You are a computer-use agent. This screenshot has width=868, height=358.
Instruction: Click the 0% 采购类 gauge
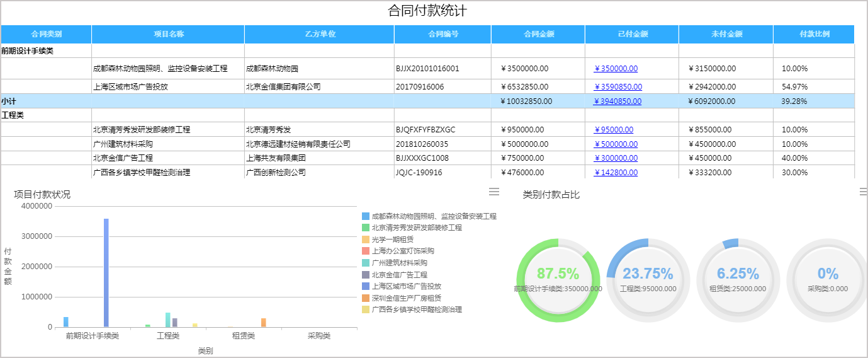coord(828,280)
